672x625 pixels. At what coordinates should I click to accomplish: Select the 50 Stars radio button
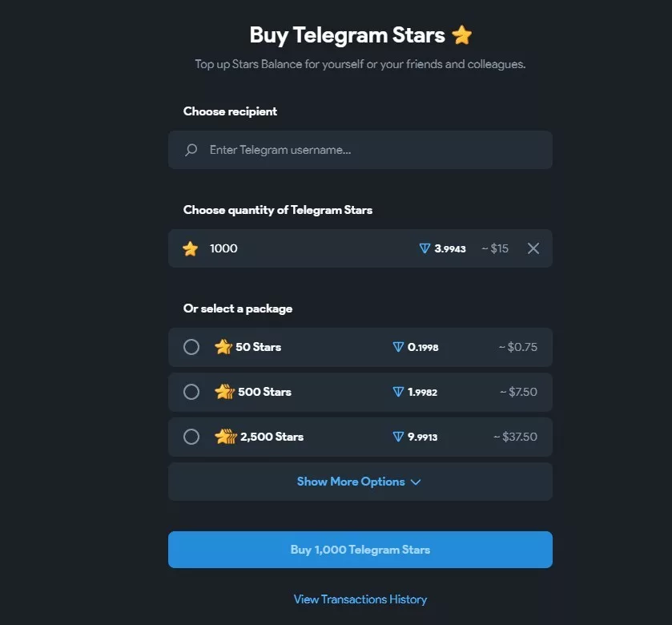coord(191,347)
